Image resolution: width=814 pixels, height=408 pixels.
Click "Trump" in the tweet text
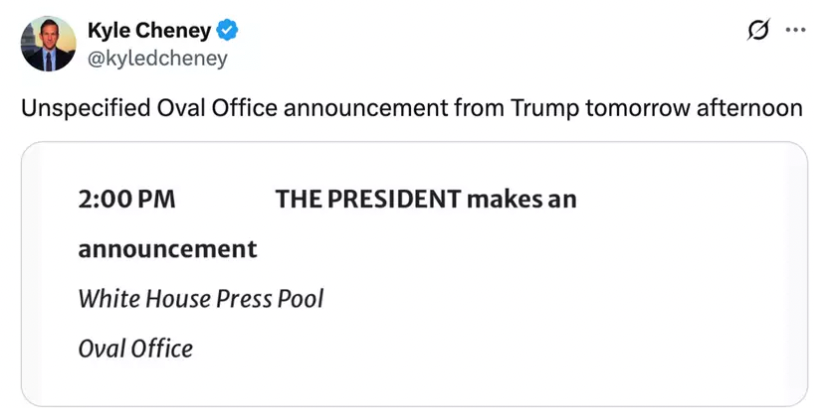click(x=539, y=108)
